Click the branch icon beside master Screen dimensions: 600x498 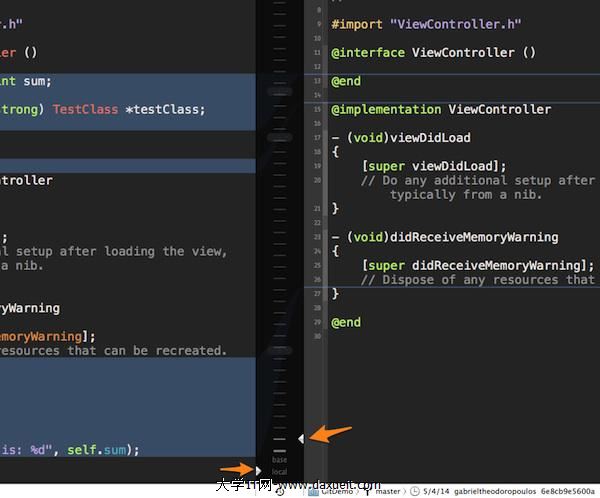369,491
